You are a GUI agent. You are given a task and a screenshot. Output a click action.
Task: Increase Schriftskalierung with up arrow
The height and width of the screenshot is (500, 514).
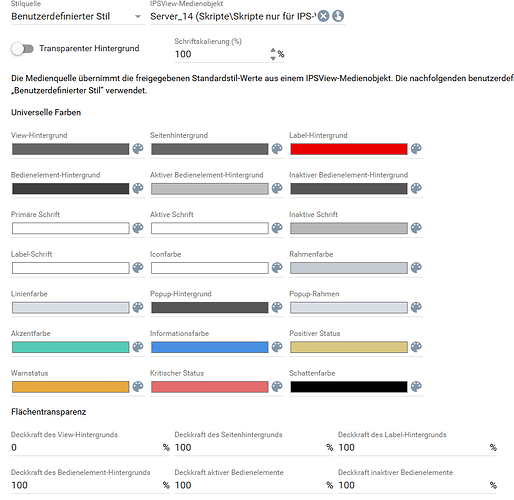coord(273,50)
